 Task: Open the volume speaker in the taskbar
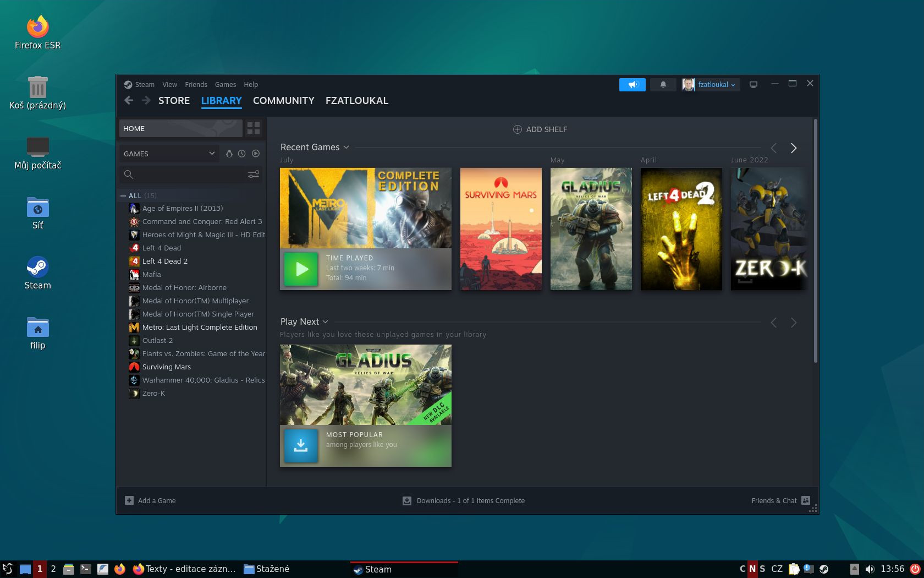871,569
